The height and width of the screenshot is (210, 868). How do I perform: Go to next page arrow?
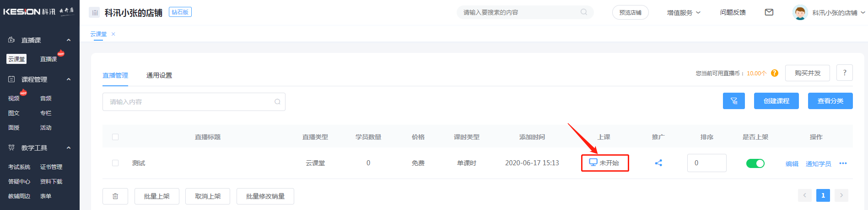click(841, 195)
